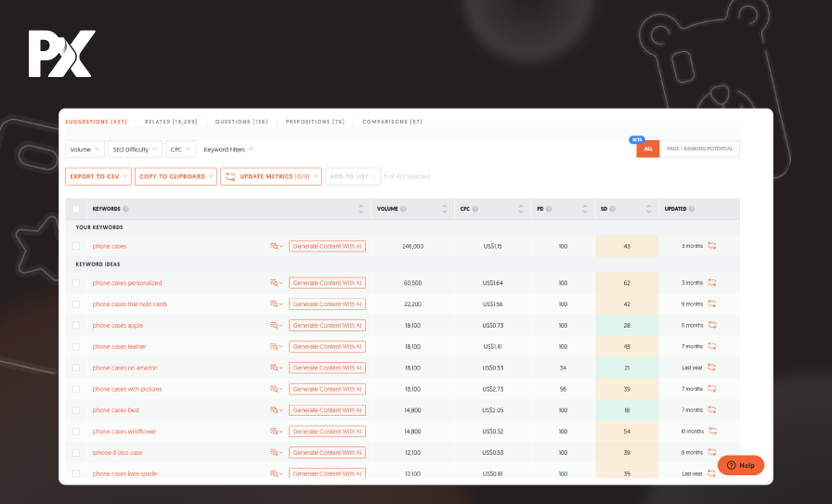This screenshot has width=832, height=504.
Task: Switch to the Related tab
Action: pyautogui.click(x=170, y=122)
